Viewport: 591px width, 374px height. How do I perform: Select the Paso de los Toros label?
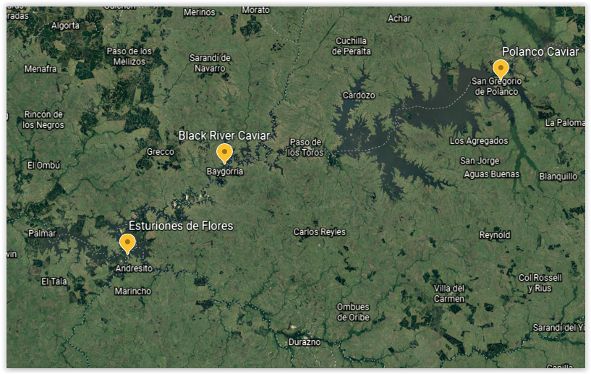pyautogui.click(x=305, y=147)
